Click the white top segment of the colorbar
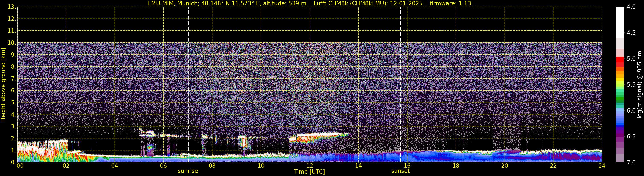This screenshot has width=644, height=176. coord(620,22)
